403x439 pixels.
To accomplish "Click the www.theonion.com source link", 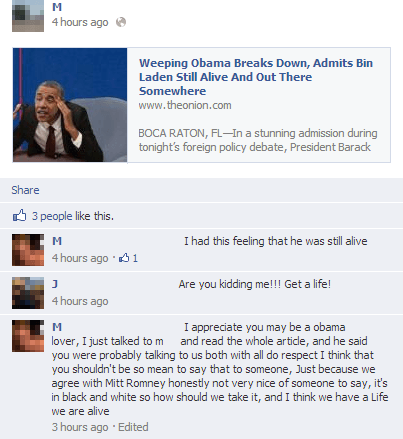I will (185, 105).
